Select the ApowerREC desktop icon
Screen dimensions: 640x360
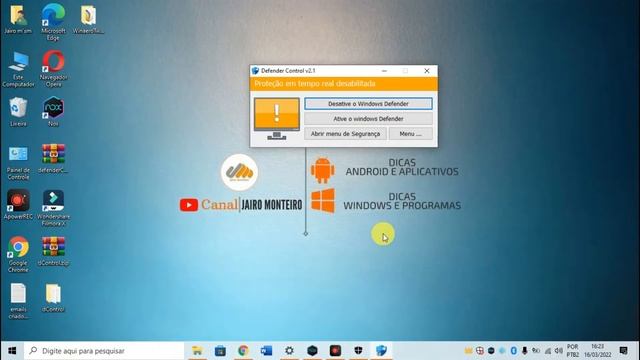click(18, 205)
